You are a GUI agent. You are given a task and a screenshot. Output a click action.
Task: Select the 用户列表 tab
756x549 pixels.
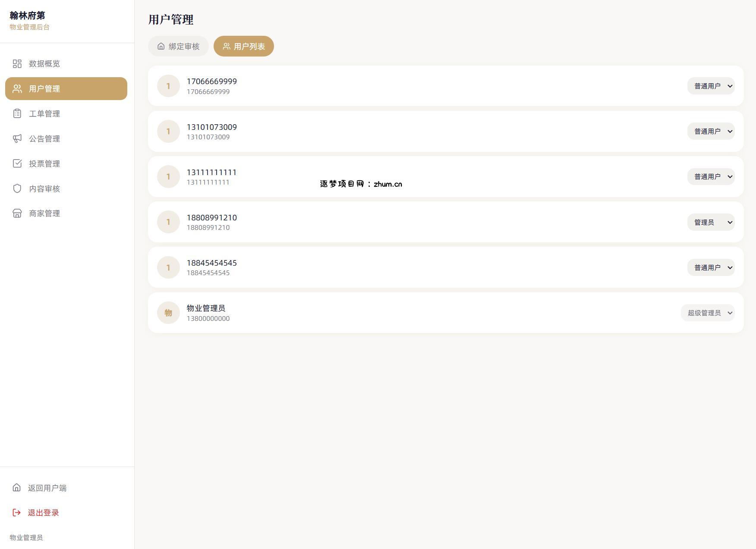(x=244, y=46)
